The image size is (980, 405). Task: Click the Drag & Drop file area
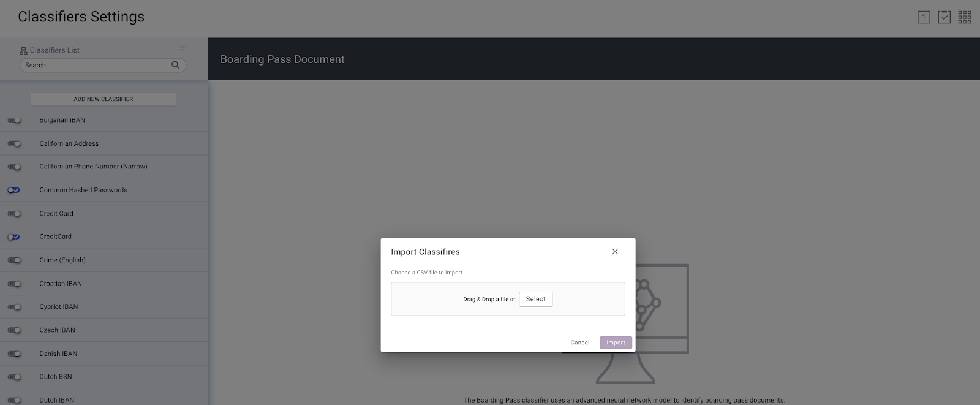coord(508,299)
